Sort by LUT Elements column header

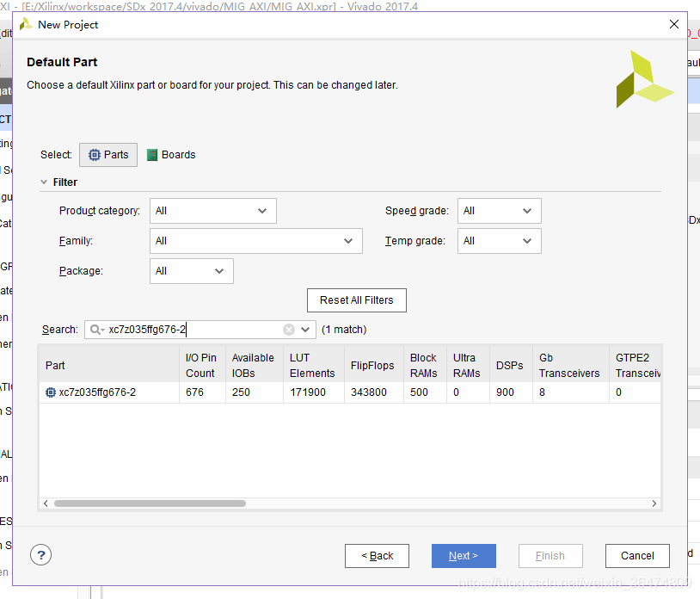point(312,366)
